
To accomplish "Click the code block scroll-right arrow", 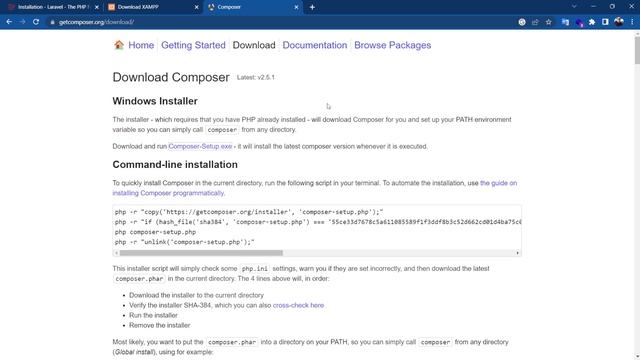I will click(x=518, y=253).
